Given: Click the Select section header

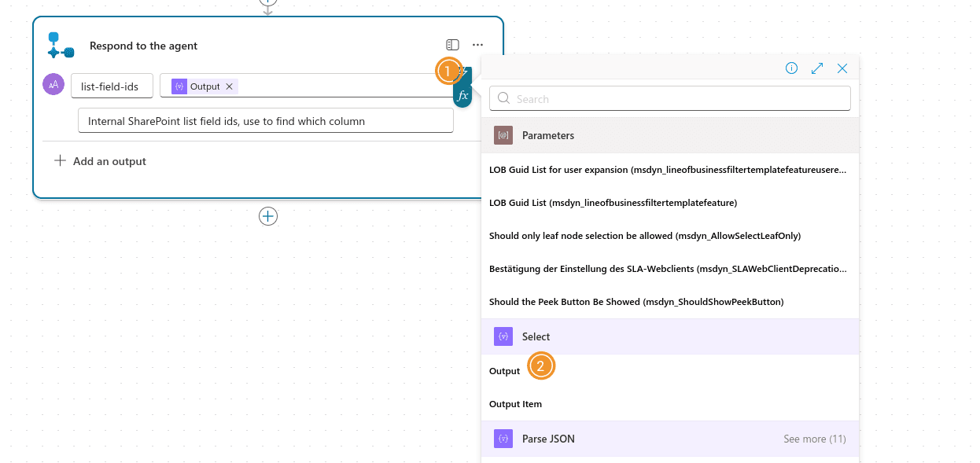Looking at the screenshot, I should [x=536, y=336].
